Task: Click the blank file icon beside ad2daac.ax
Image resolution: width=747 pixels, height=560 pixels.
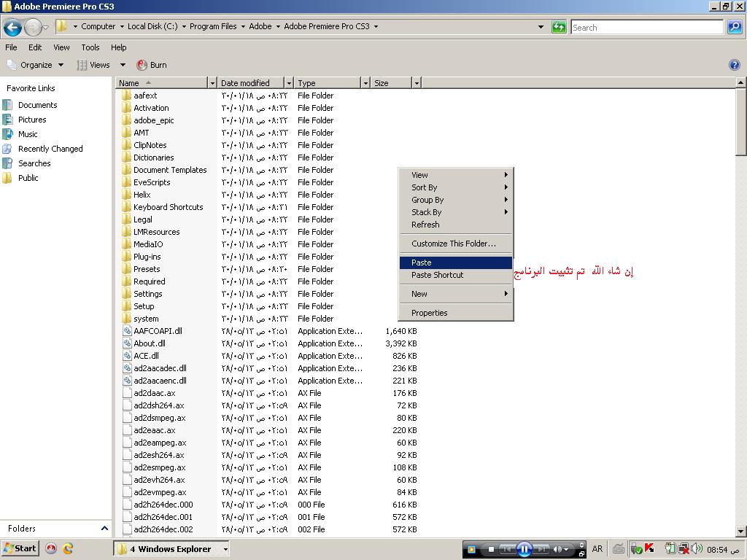Action: coord(127,393)
